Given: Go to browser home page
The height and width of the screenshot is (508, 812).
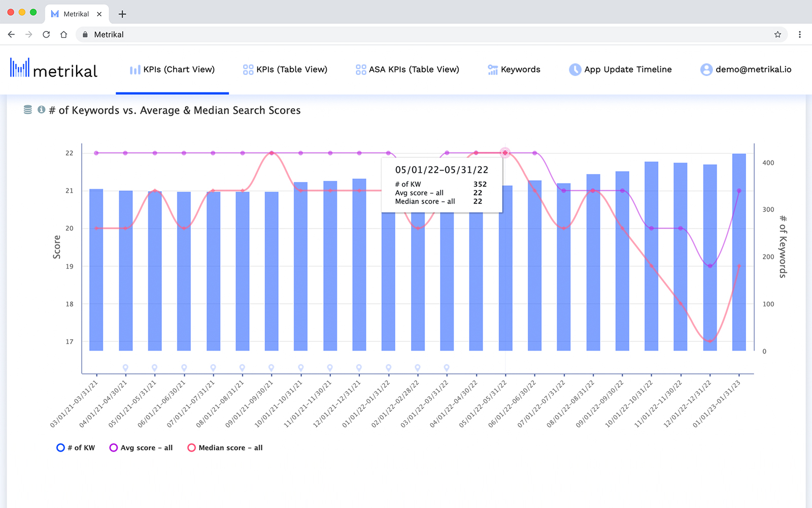Looking at the screenshot, I should pos(63,35).
